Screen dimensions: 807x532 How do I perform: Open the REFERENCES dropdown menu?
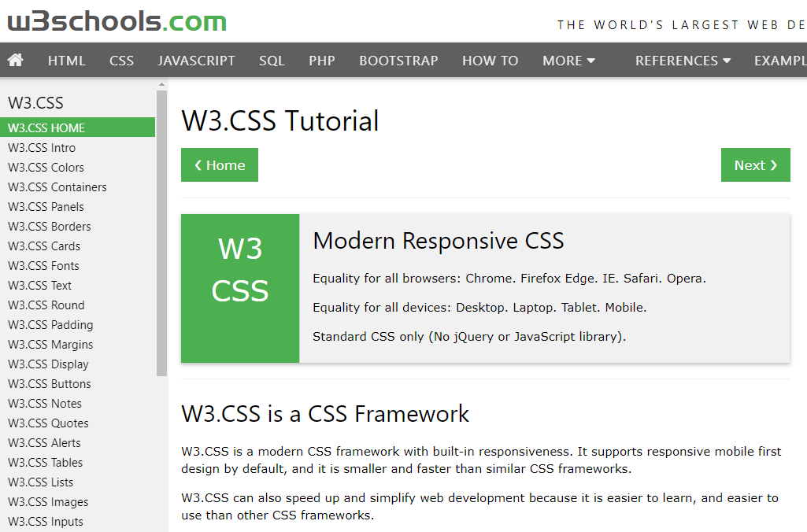[683, 61]
